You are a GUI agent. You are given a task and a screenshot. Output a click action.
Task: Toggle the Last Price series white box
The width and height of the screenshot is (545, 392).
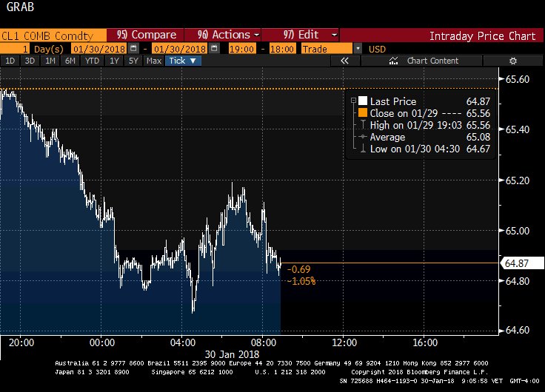point(363,101)
